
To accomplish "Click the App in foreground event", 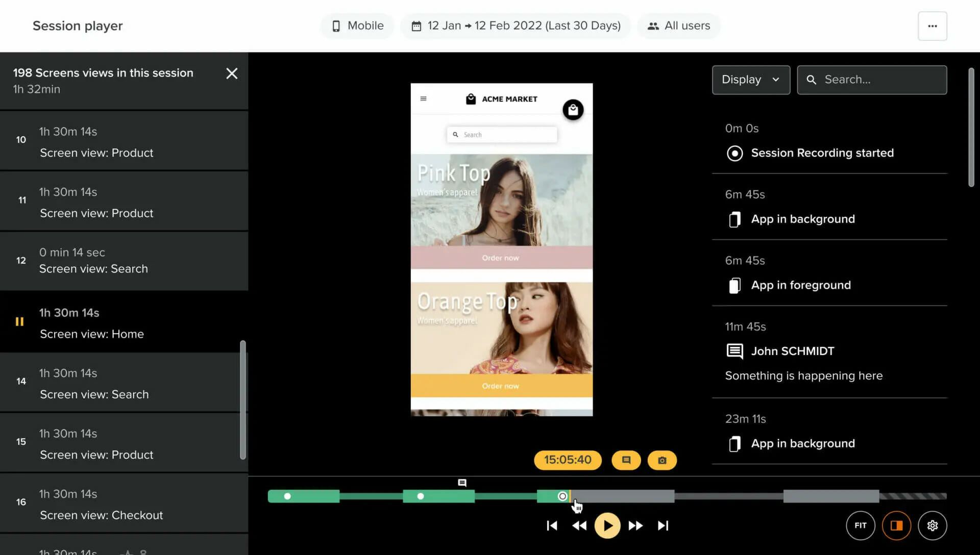I will [x=829, y=273].
